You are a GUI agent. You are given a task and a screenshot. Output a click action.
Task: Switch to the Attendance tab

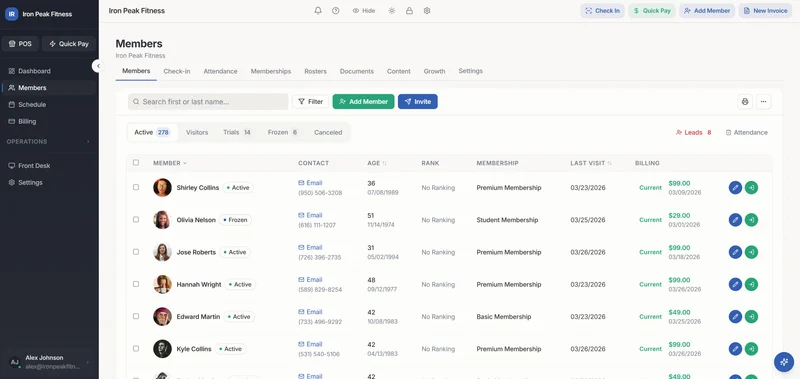220,71
